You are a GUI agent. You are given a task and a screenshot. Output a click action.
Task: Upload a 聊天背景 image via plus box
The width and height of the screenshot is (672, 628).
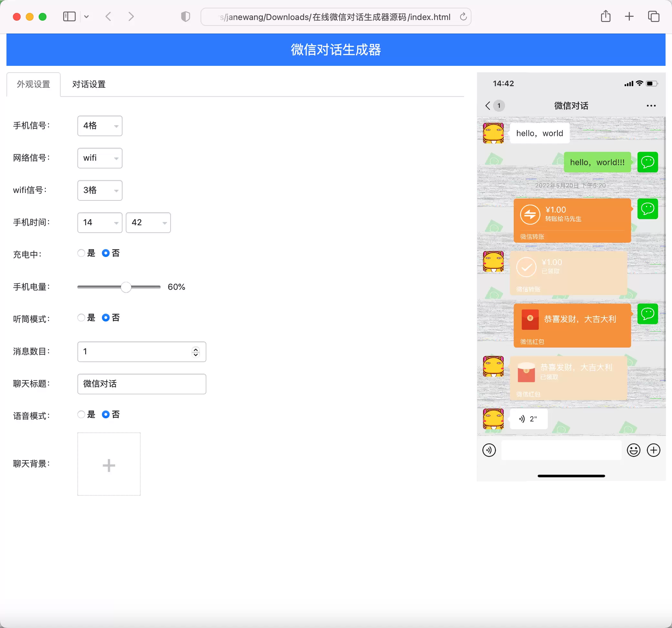(109, 464)
